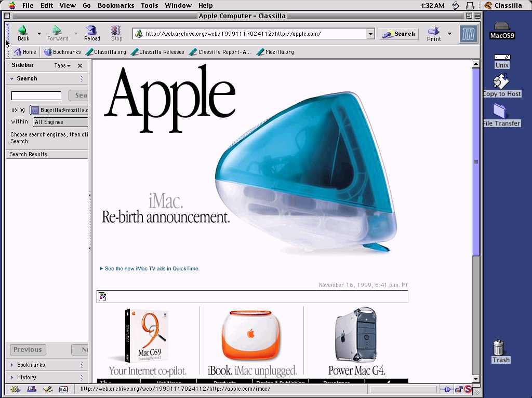
Task: Open the Back button history dropdown
Action: coord(39,34)
